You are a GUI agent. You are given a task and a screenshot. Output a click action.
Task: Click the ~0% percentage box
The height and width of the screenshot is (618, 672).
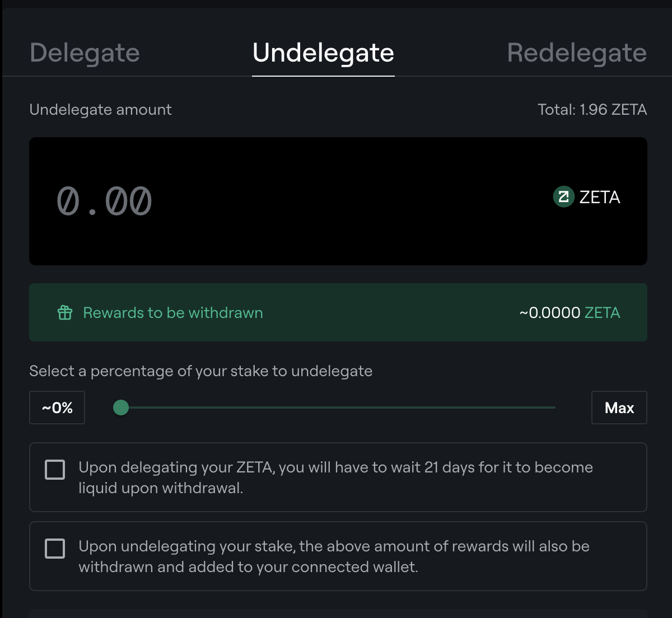coord(57,408)
